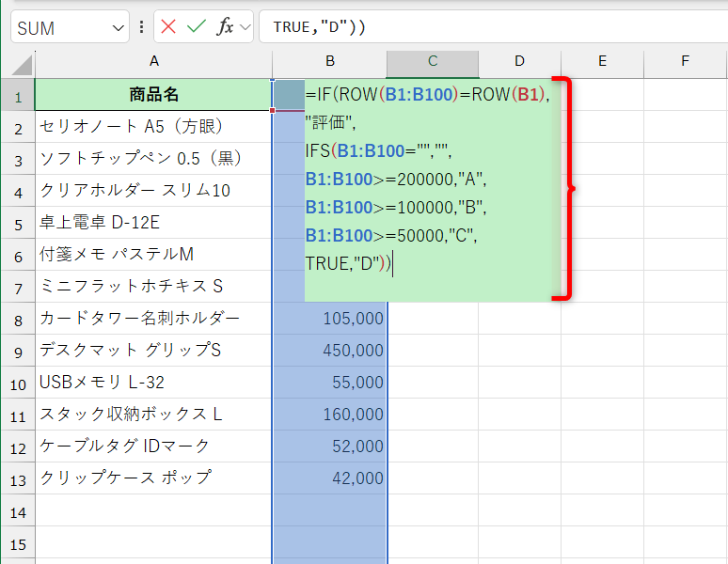Select column E header
Image resolution: width=728 pixels, height=564 pixels.
(602, 61)
